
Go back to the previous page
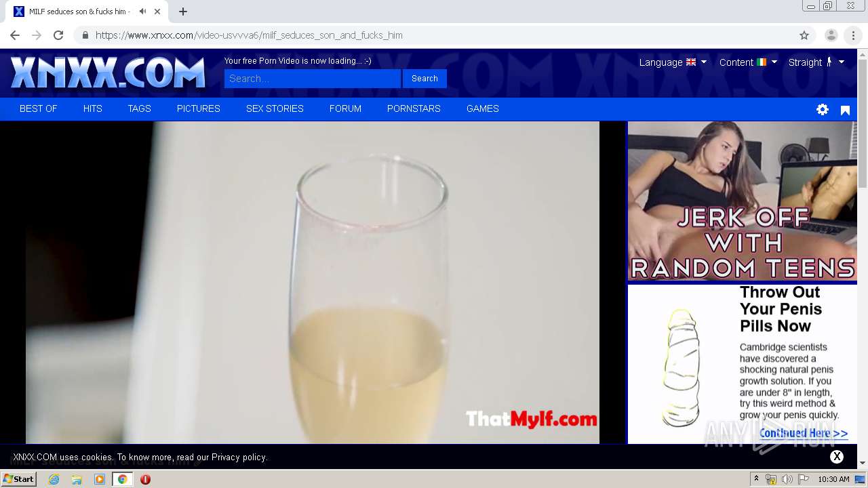click(15, 35)
